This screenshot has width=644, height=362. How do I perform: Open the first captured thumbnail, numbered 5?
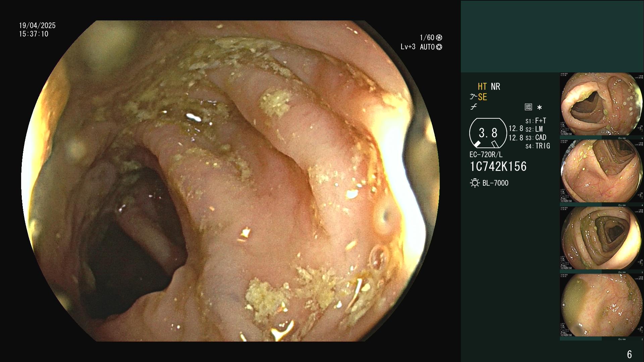[602, 106]
